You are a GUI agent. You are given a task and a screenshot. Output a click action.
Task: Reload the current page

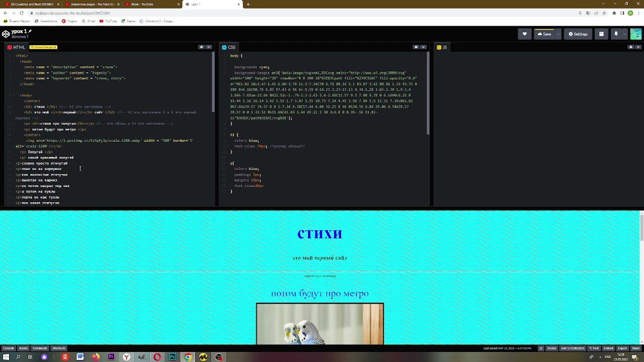[x=22, y=13]
